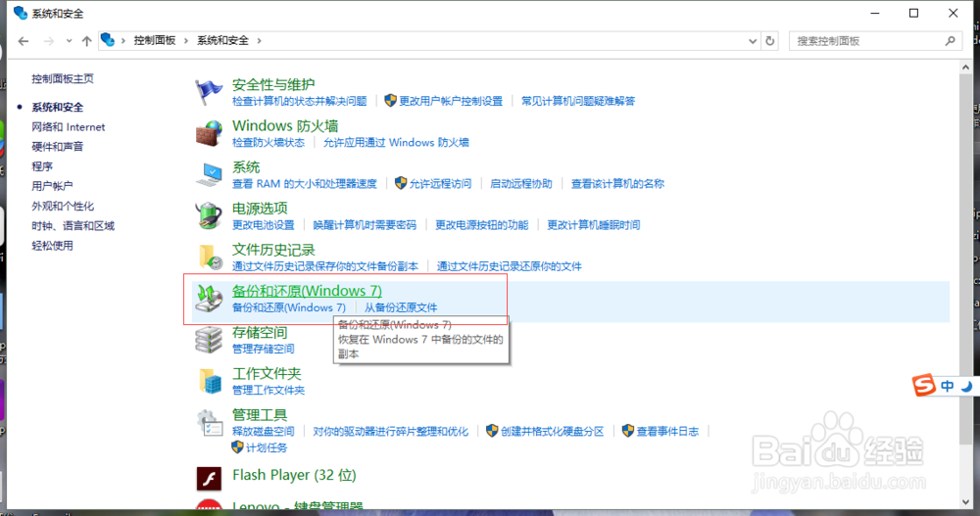Screen dimensions: 980x516
Task: Click the vertical scrollbar down arrow
Action: [966, 501]
